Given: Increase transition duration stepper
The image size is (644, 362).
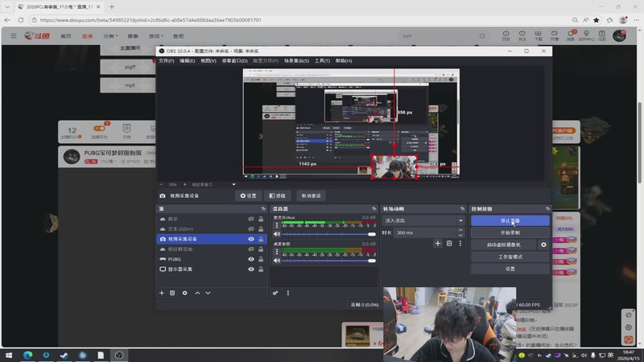Looking at the screenshot, I should pyautogui.click(x=460, y=230).
